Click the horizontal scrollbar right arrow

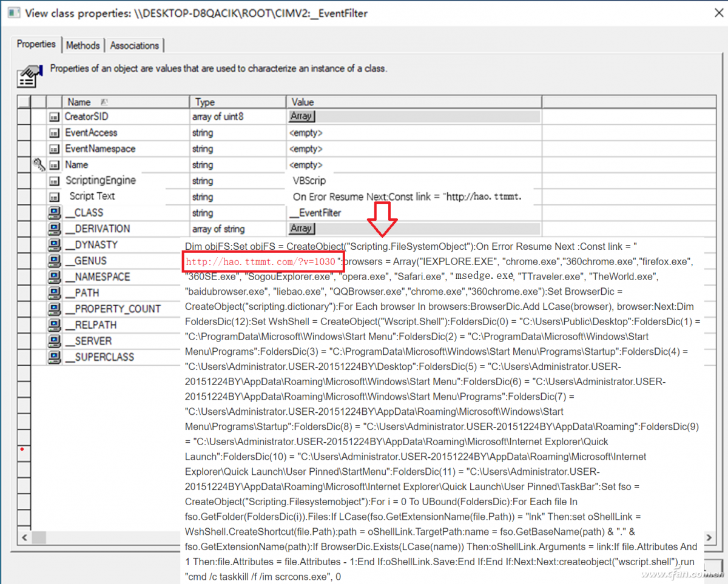point(709,537)
